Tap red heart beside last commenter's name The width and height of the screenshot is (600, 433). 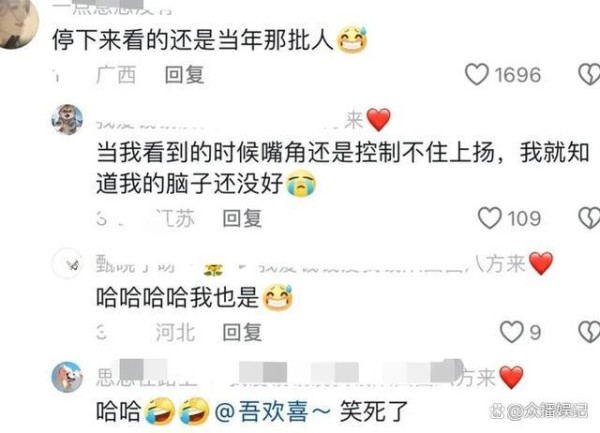point(511,377)
